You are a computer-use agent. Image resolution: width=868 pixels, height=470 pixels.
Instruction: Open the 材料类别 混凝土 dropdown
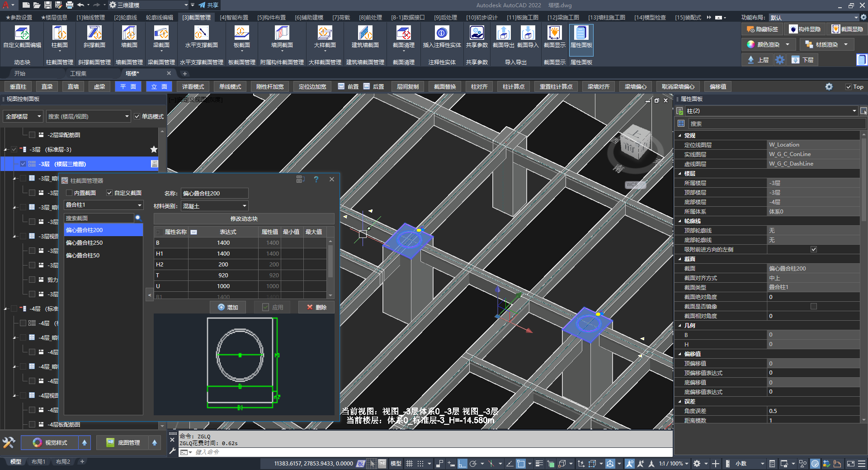tap(214, 206)
